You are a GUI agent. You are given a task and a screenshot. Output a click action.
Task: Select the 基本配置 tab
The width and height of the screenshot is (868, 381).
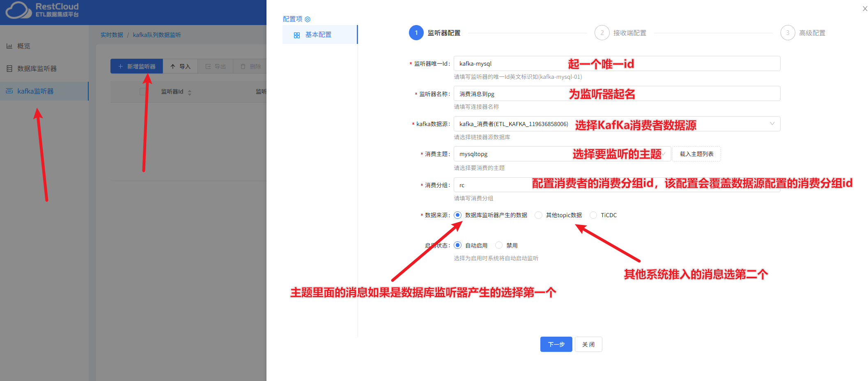click(x=320, y=35)
